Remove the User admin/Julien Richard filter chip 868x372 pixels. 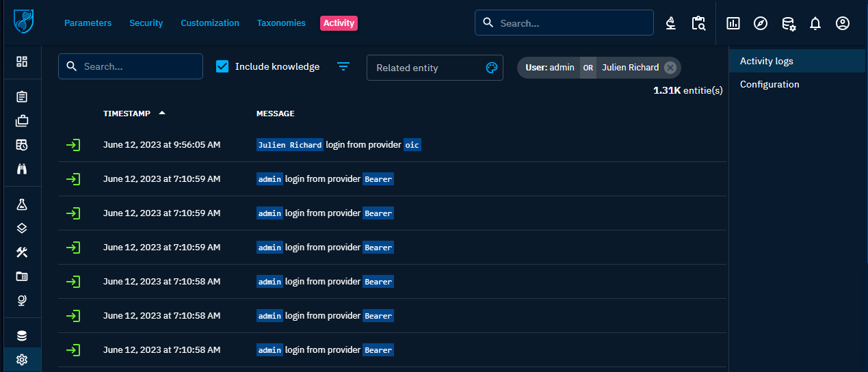click(670, 68)
